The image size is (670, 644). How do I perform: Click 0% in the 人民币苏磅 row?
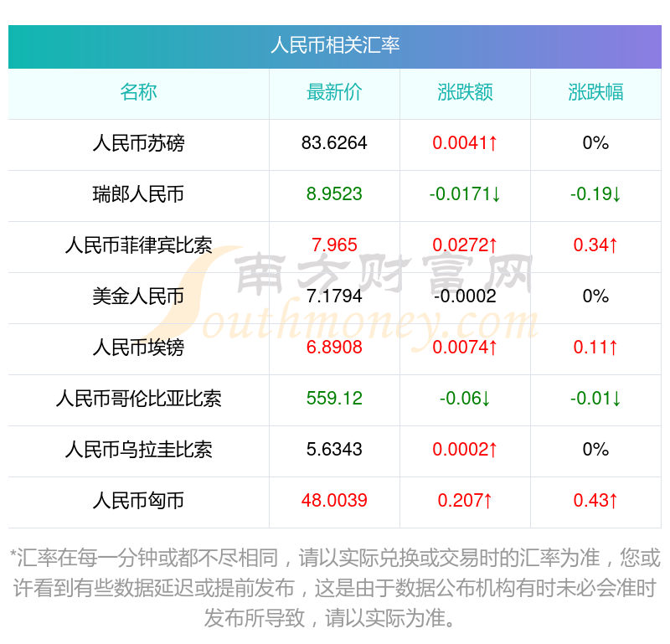point(595,143)
